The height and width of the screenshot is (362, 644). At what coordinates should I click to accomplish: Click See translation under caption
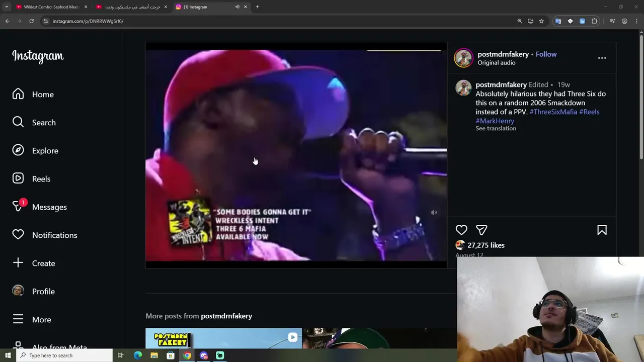[496, 128]
